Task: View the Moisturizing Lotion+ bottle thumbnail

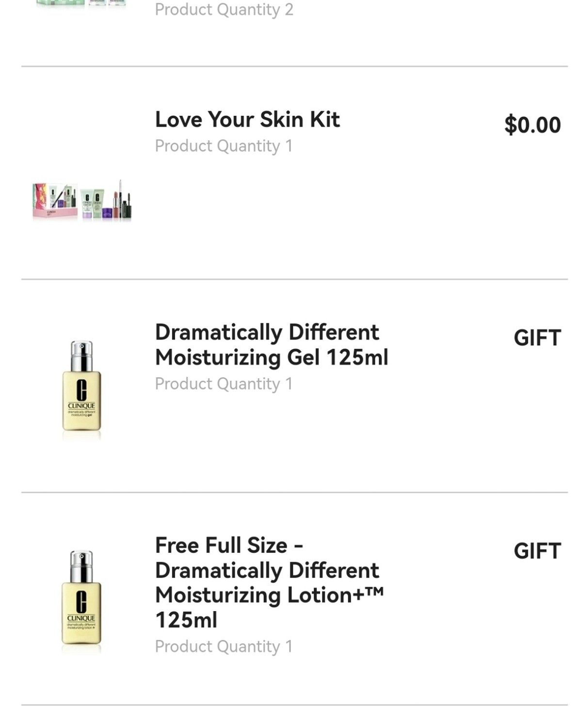Action: coord(81,599)
